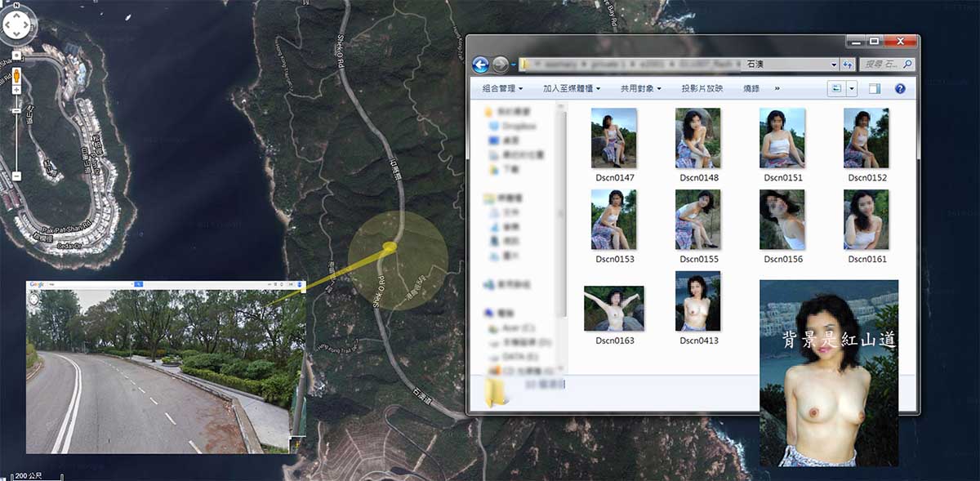Show more toolbar commands via » chevron
Image resolution: width=980 pixels, height=481 pixels.
point(777,88)
